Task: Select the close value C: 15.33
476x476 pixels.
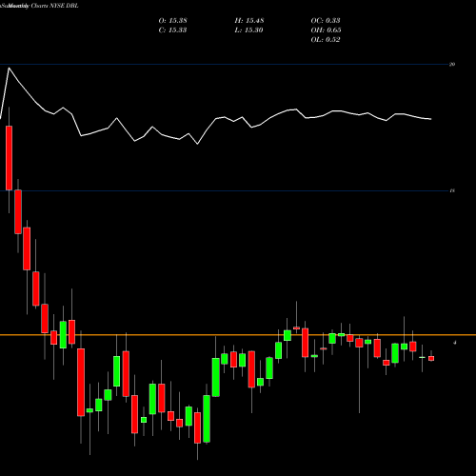Action: pos(172,30)
